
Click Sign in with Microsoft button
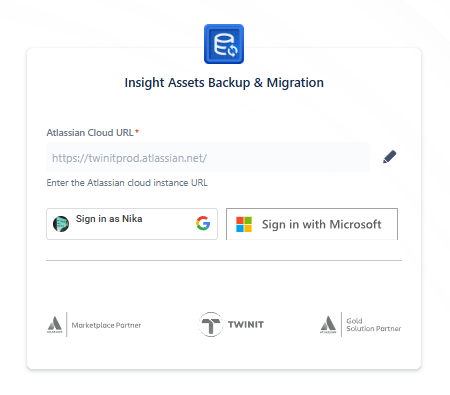[312, 224]
